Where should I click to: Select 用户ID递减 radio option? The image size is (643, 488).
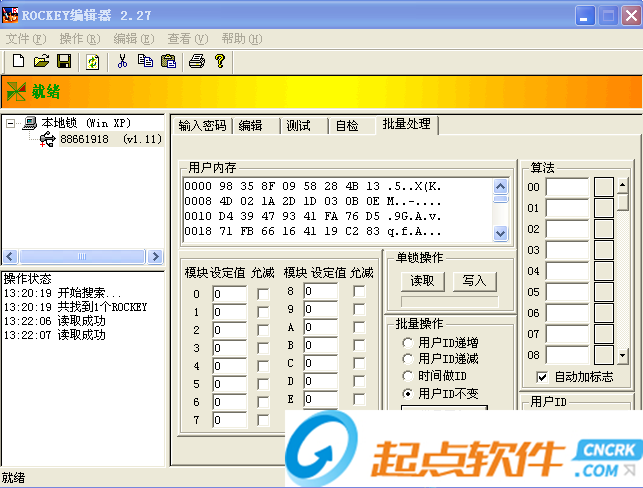click(x=441, y=359)
